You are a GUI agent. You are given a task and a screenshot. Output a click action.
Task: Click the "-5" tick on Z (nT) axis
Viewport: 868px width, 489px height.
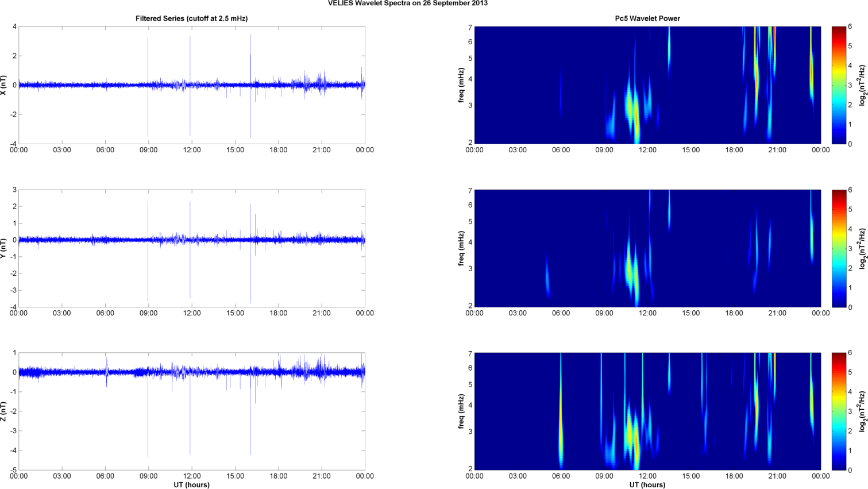(x=13, y=470)
